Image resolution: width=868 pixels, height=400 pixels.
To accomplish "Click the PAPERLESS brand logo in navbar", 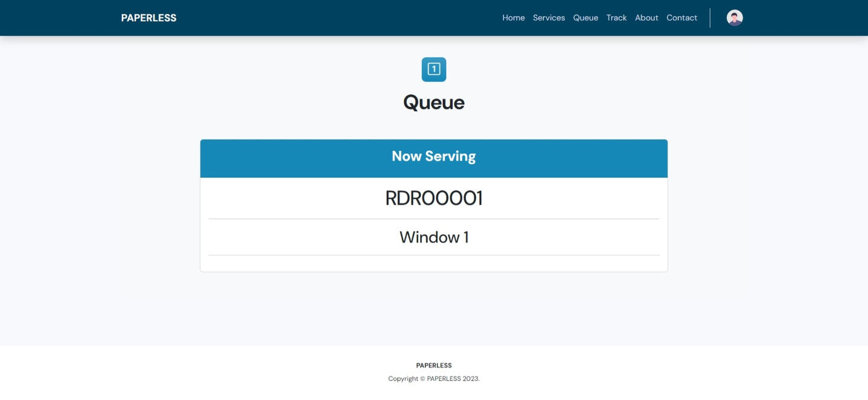I will [148, 18].
